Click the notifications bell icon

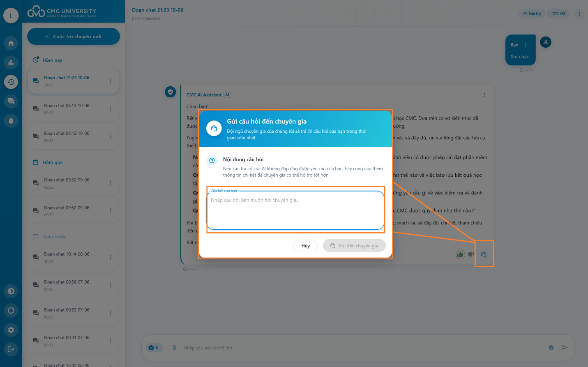tap(11, 120)
